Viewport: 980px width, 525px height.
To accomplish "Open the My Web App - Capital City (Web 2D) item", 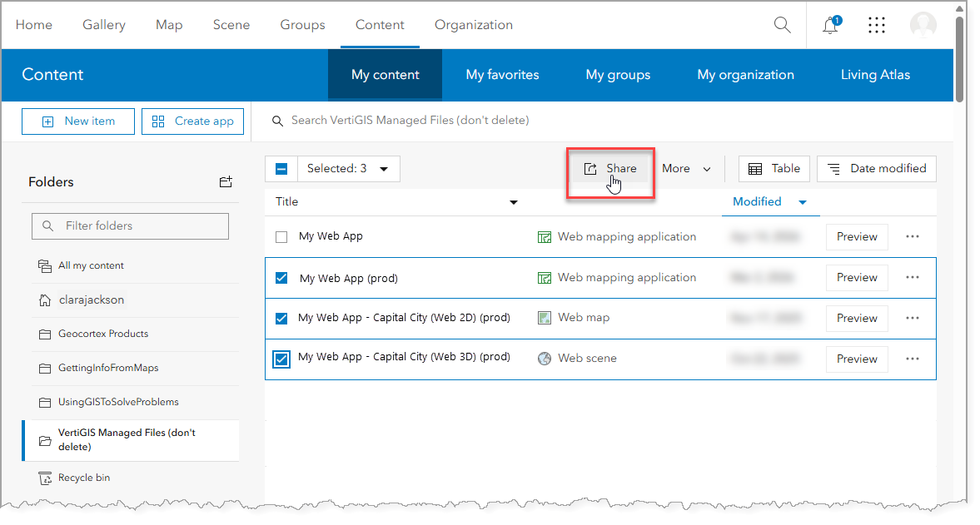I will tap(404, 318).
